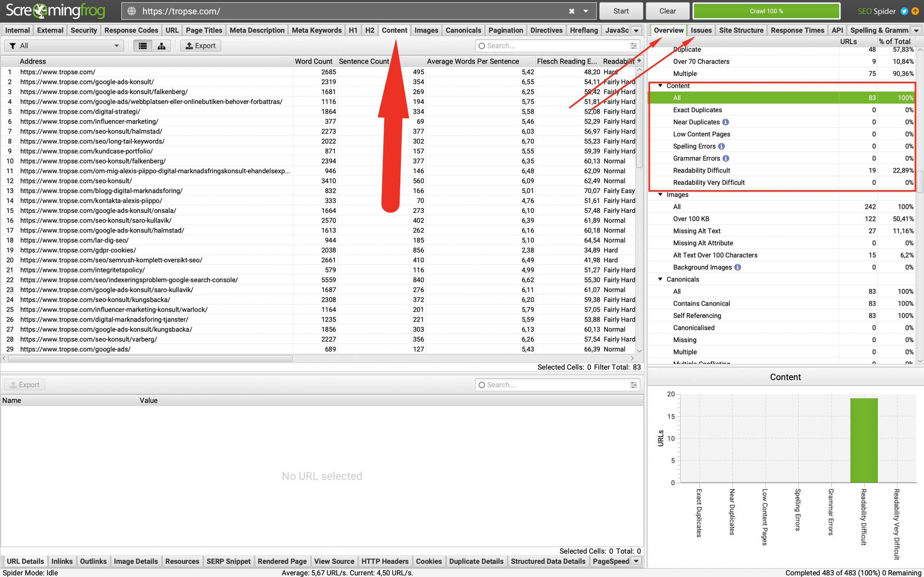
Task: Click the Spelling Errors info icon
Action: click(x=722, y=146)
